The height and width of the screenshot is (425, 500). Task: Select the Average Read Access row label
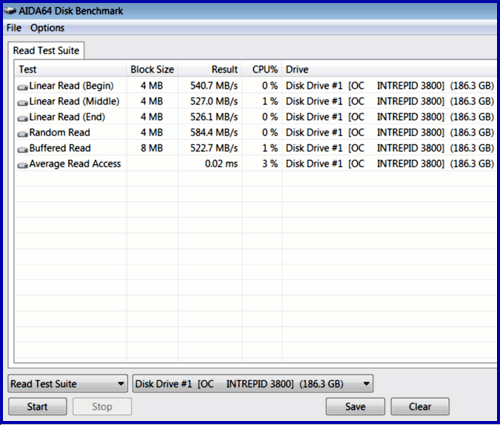pos(75,164)
